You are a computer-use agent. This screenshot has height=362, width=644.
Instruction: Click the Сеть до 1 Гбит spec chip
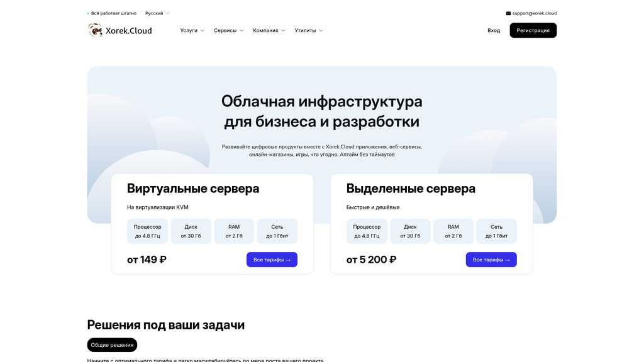click(x=277, y=231)
